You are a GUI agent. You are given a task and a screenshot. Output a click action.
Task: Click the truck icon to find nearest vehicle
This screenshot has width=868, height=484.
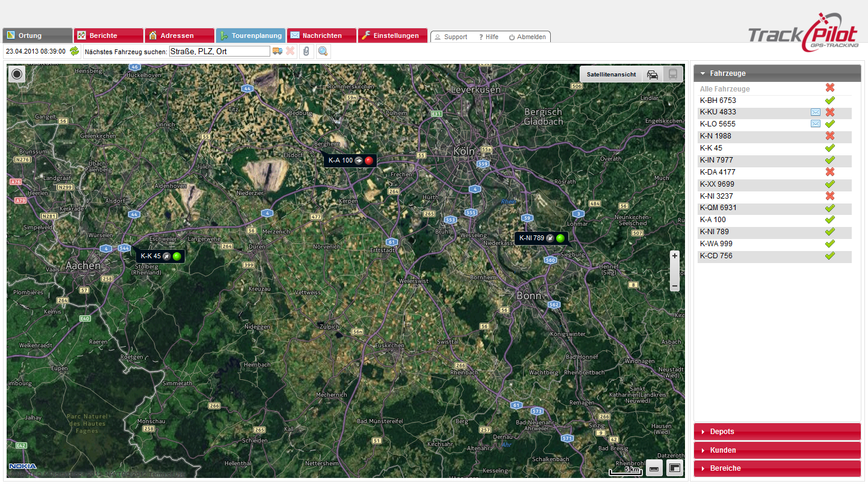[x=277, y=51]
